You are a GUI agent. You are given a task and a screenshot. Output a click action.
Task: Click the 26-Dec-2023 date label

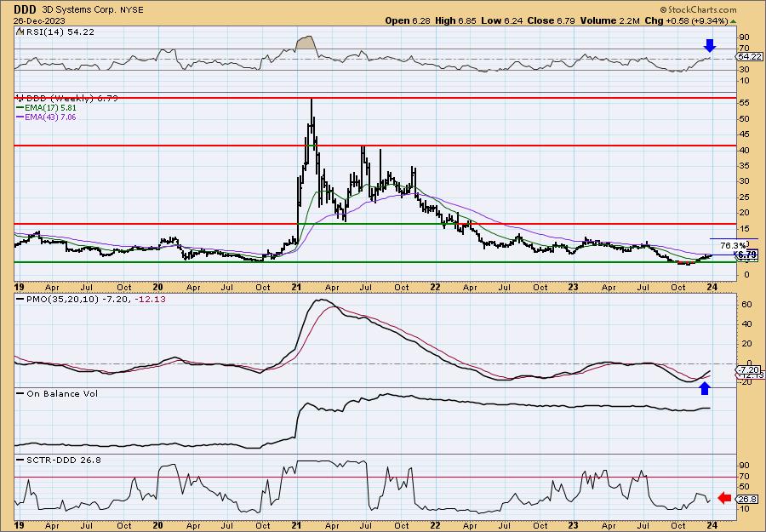pyautogui.click(x=38, y=21)
